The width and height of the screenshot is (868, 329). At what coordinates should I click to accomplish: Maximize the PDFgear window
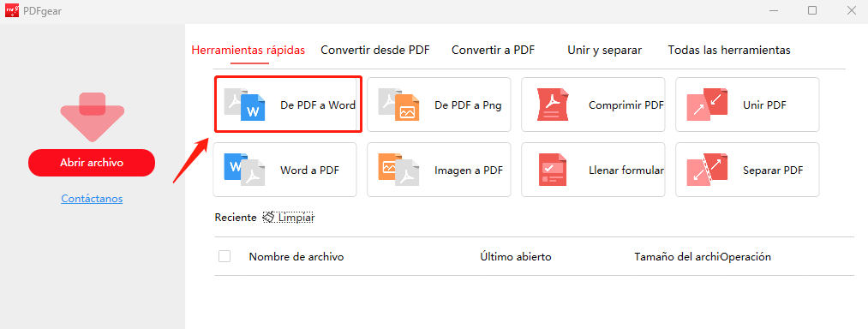[812, 10]
